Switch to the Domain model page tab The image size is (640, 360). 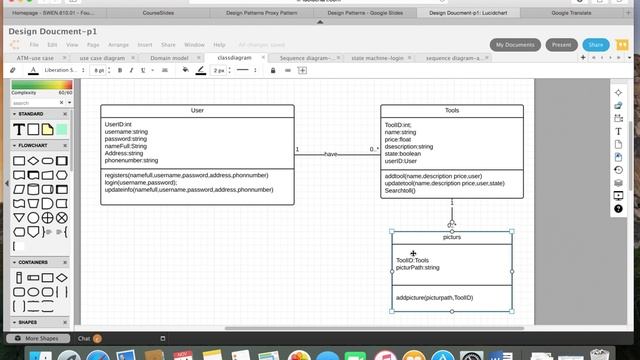[169, 58]
